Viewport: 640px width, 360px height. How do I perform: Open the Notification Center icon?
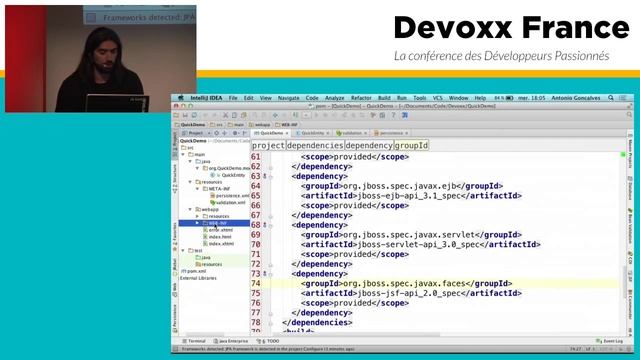(622, 98)
